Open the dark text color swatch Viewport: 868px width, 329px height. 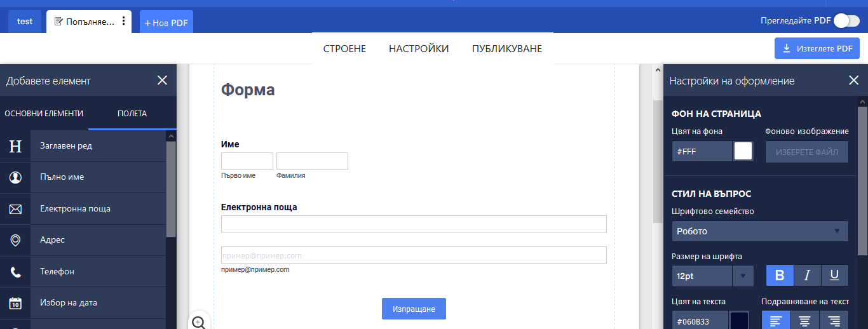[740, 321]
